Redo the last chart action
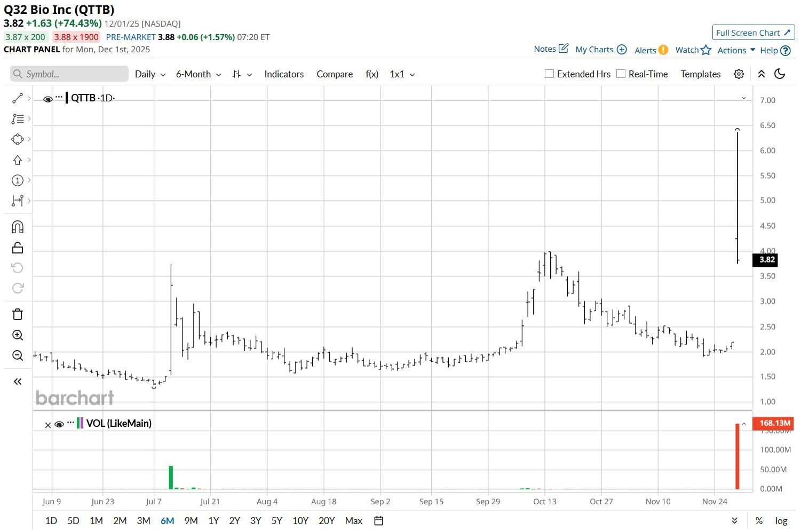The height and width of the screenshot is (532, 801). click(x=17, y=288)
